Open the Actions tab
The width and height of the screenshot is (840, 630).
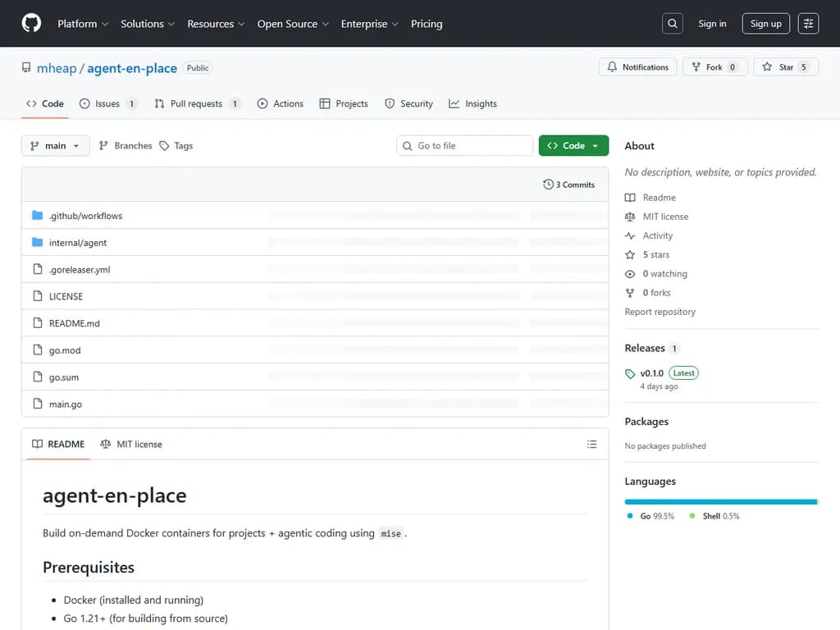pos(280,103)
